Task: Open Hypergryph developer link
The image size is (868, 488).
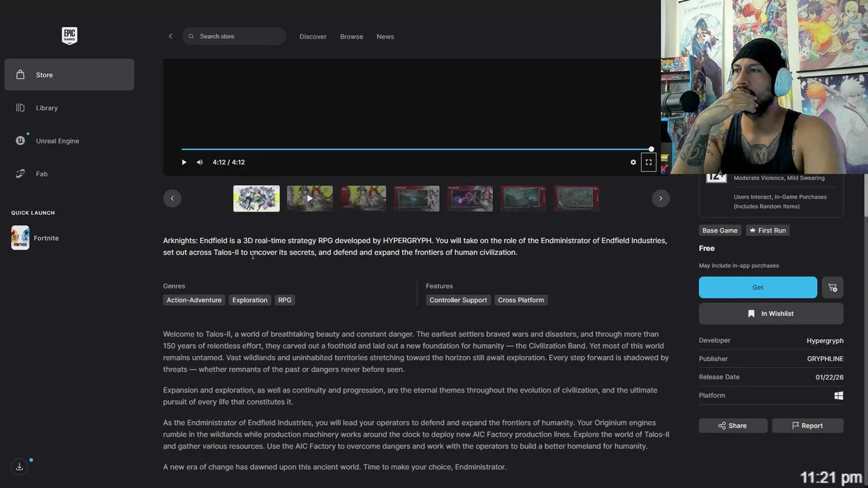Action: [x=825, y=340]
